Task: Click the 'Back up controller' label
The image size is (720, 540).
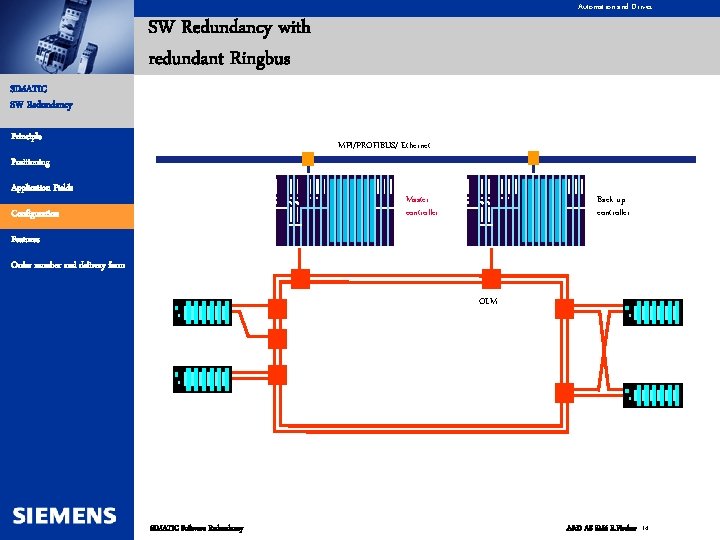Action: [x=613, y=206]
